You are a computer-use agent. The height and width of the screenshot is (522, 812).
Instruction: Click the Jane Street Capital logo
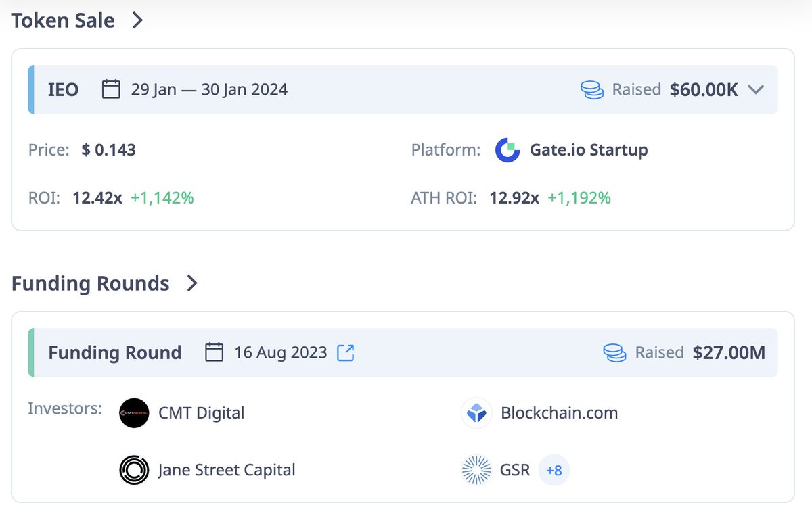coord(134,469)
